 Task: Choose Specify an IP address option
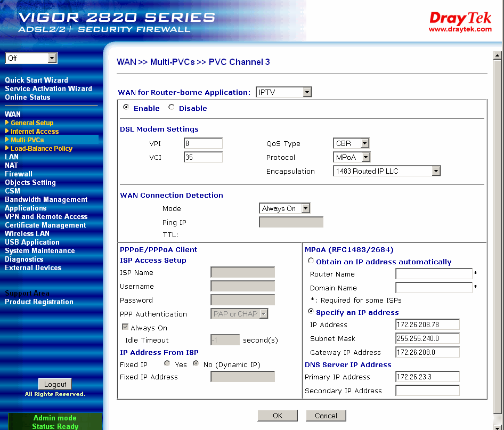pos(311,311)
